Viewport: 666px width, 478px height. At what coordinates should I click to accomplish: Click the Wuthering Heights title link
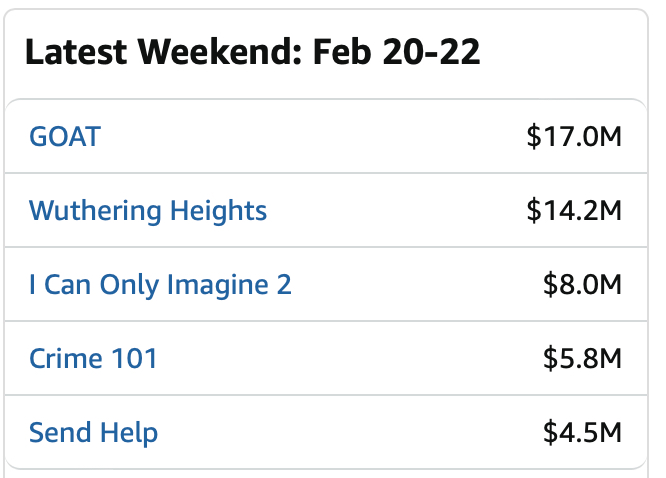coord(148,211)
